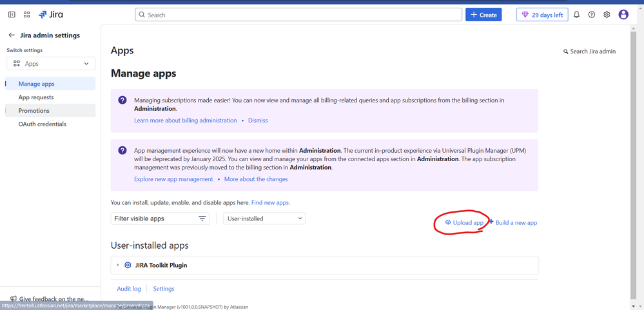This screenshot has height=310, width=644.
Task: Click the upload cloud icon
Action: pyautogui.click(x=448, y=222)
